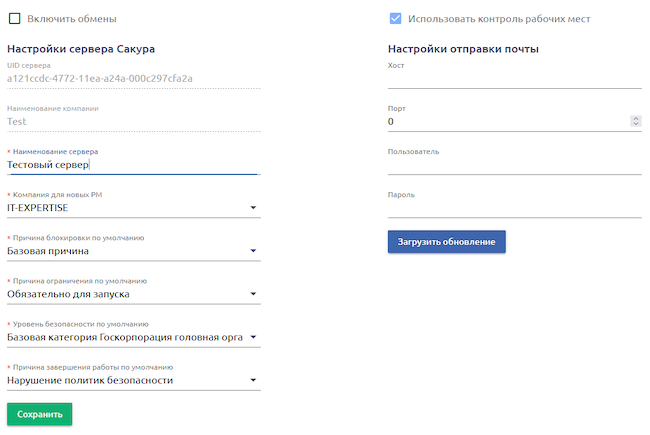This screenshot has width=650, height=435.
Task: Increase the Порт value with up arrow
Action: [636, 118]
